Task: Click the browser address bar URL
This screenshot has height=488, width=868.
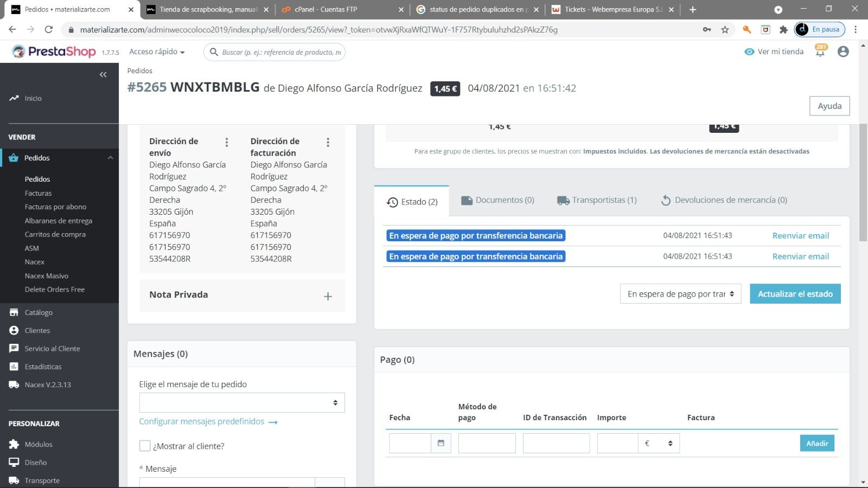Action: click(319, 30)
